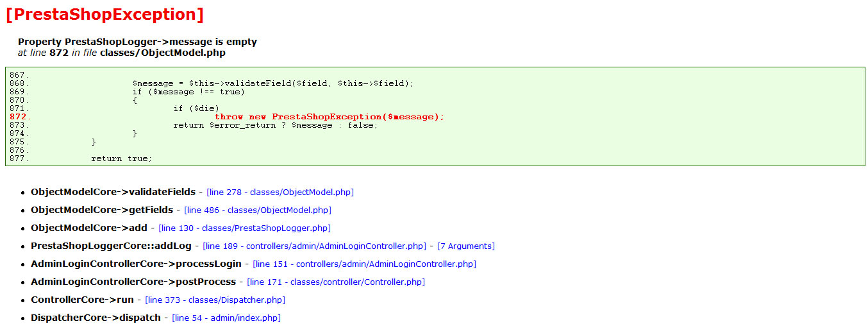Open link line 278 - classes/ObjectModel.php
868x333 pixels.
click(280, 192)
